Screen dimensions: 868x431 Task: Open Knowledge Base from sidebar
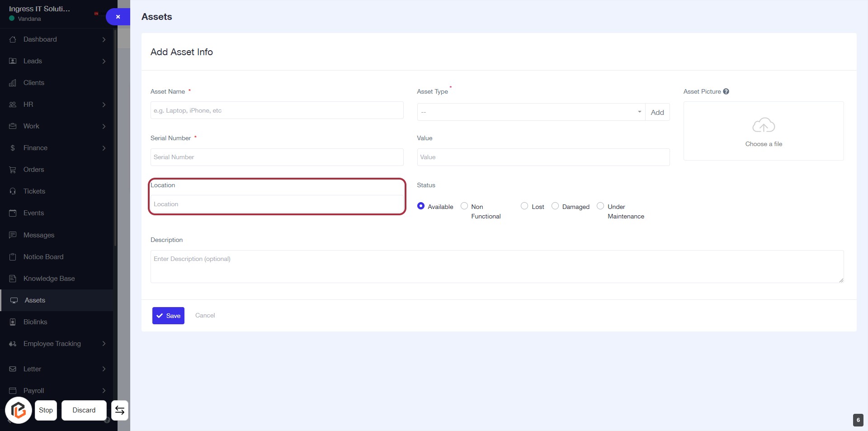click(49, 279)
